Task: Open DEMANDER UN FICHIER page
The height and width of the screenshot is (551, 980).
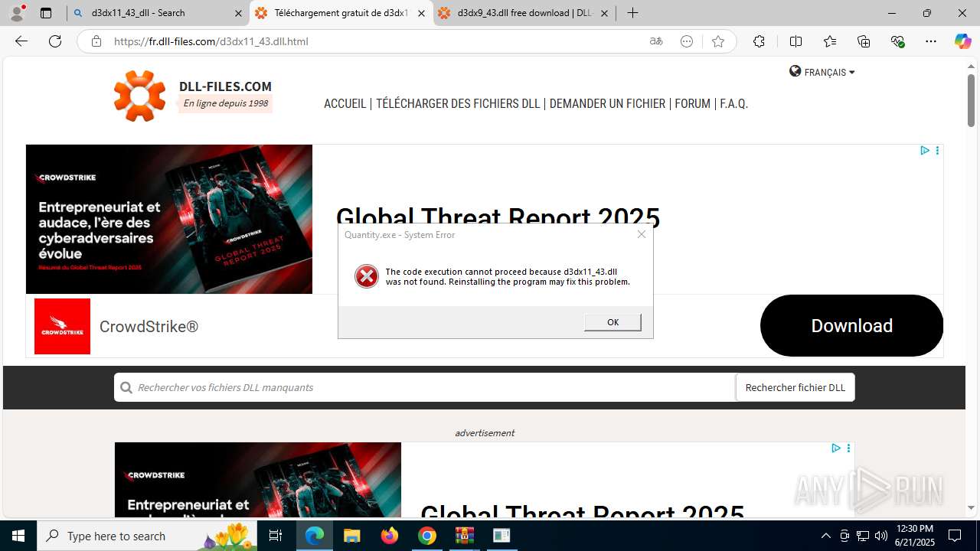Action: (x=607, y=103)
